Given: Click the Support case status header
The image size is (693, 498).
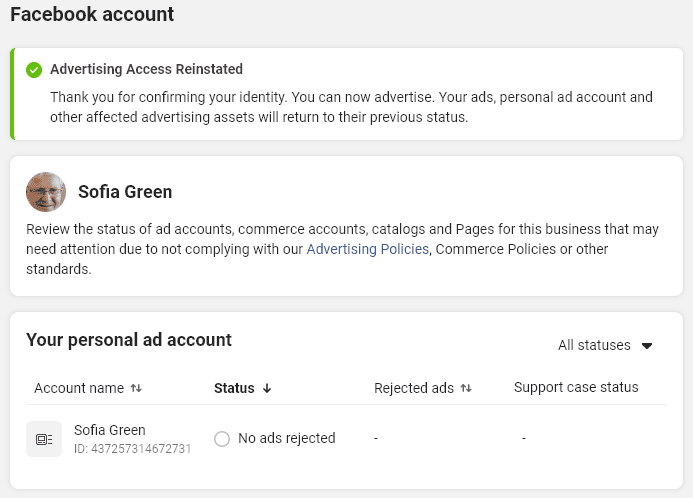Looking at the screenshot, I should coord(576,388).
